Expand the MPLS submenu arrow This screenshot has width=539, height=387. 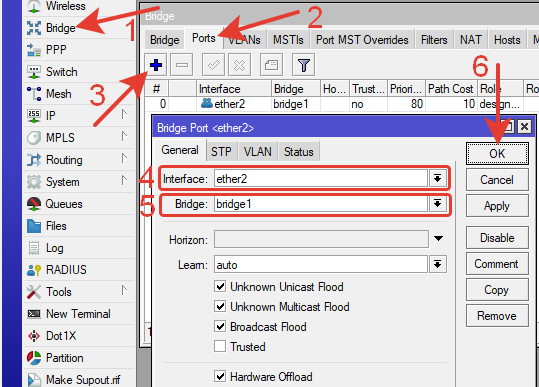[x=124, y=136]
